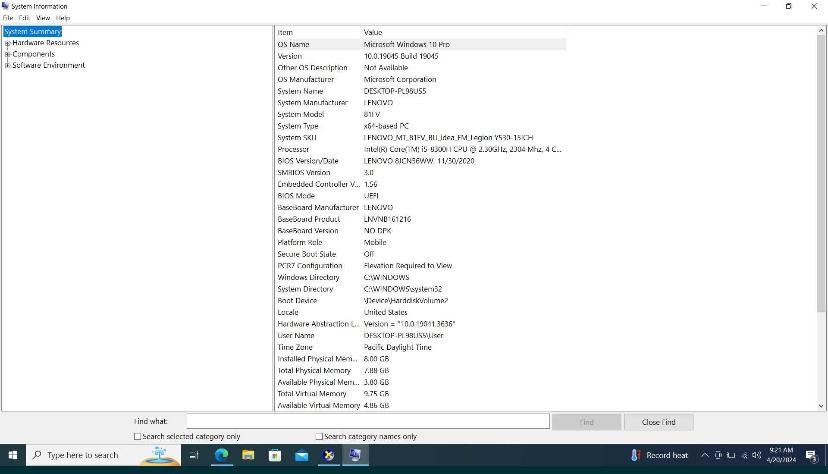This screenshot has width=828, height=474.
Task: Click the Close Find button
Action: 658,422
